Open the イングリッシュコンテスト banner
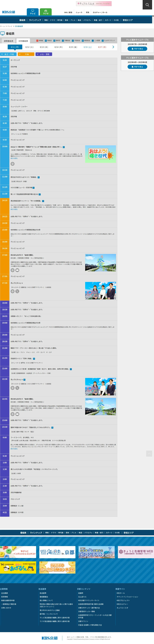The image size is (154, 644). coord(18,552)
